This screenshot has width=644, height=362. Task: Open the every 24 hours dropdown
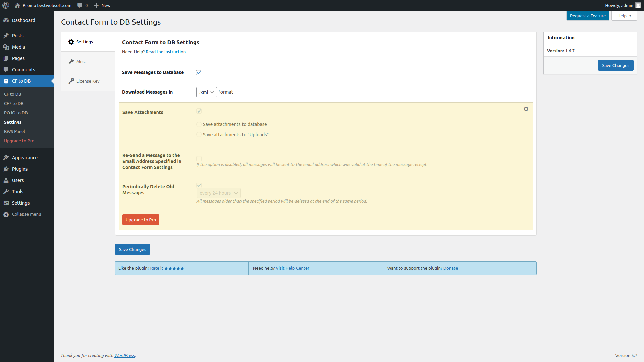coord(218,193)
